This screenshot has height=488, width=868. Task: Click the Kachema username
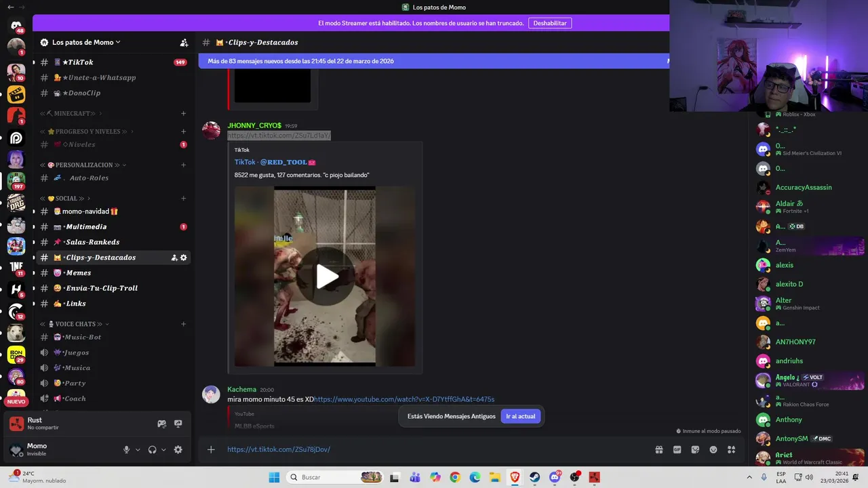coord(241,390)
